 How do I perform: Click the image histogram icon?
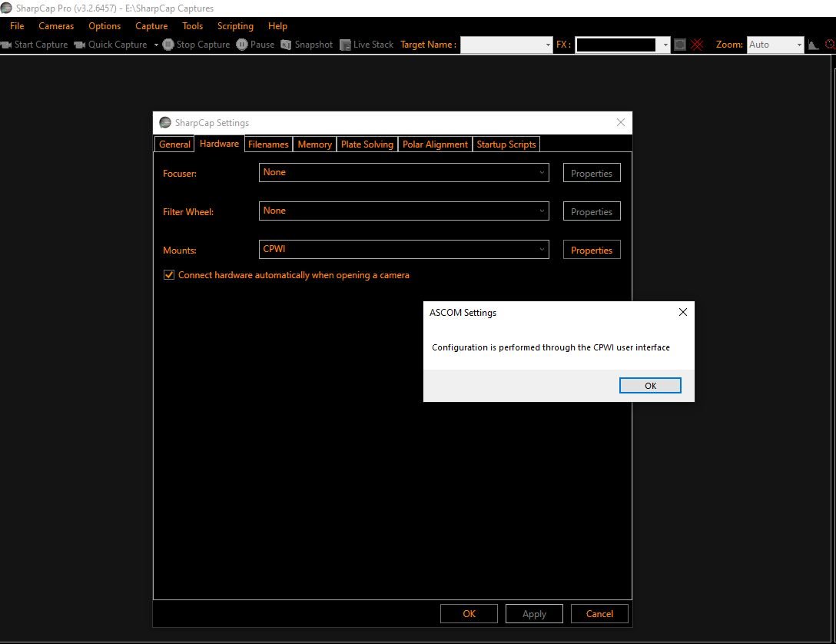click(813, 45)
